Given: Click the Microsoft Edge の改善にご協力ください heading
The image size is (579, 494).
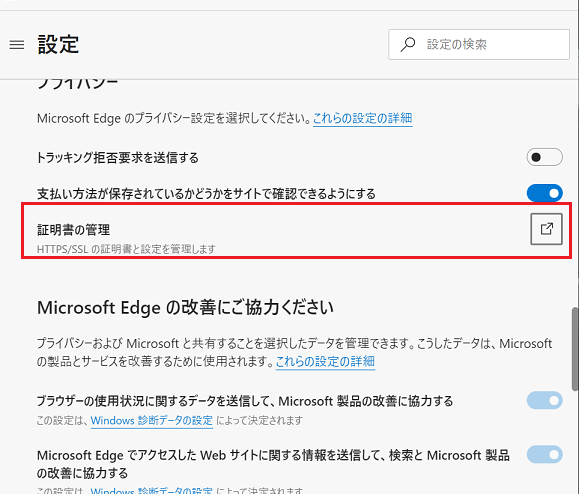Looking at the screenshot, I should pos(185,308).
